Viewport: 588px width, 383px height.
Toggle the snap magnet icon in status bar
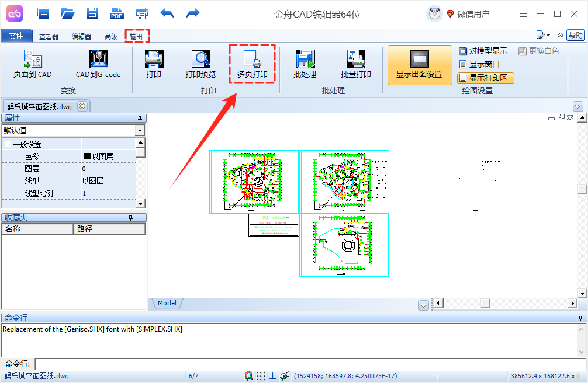[x=248, y=376]
